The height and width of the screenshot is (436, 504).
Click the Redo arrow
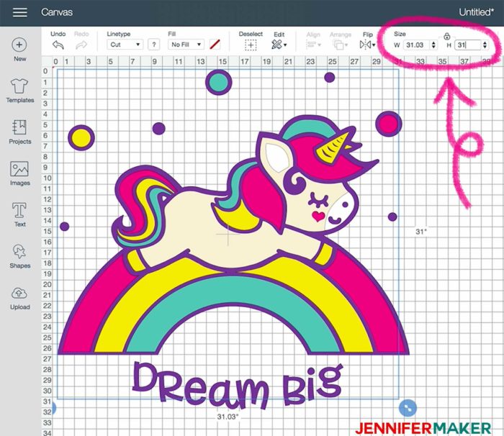coord(81,45)
